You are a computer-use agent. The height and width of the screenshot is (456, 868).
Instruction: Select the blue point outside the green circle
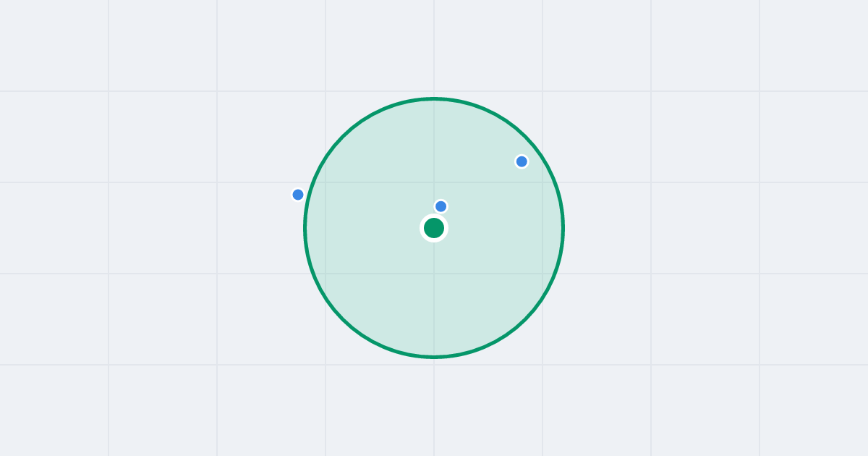298,195
